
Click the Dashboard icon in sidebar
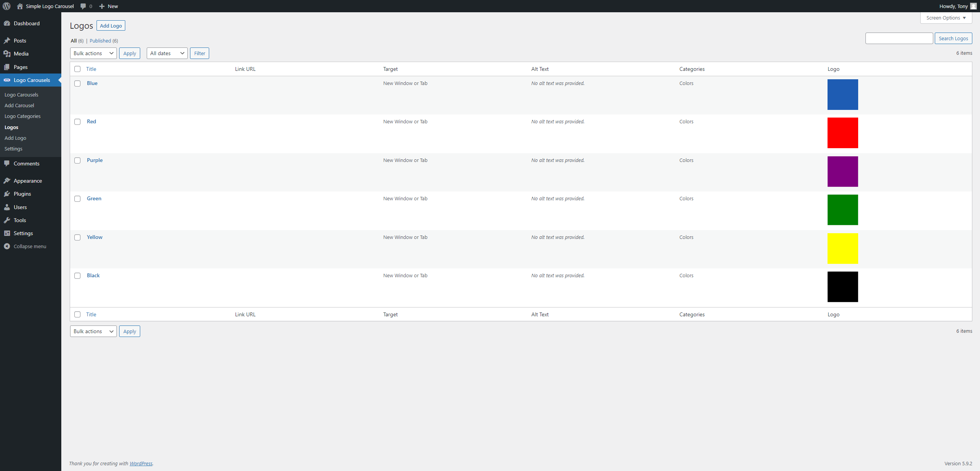[8, 23]
